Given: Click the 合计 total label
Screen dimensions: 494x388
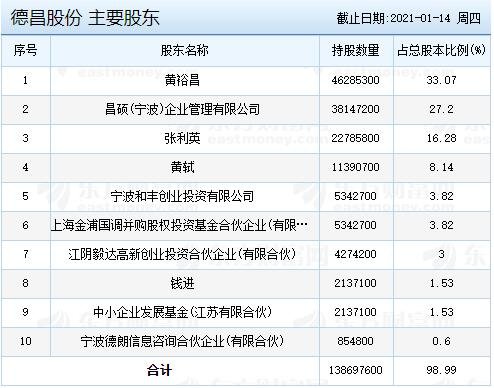Looking at the screenshot, I should tap(160, 370).
